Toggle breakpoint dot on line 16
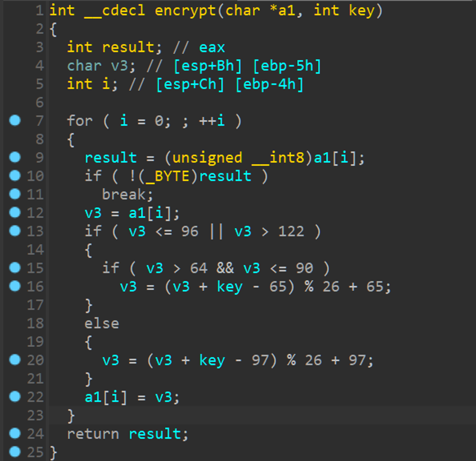 (15, 286)
